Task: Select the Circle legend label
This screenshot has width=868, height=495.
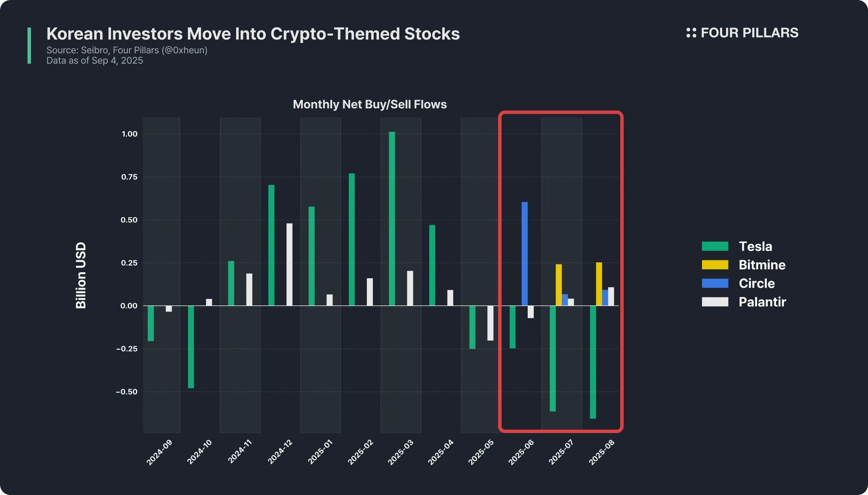Action: pyautogui.click(x=757, y=283)
